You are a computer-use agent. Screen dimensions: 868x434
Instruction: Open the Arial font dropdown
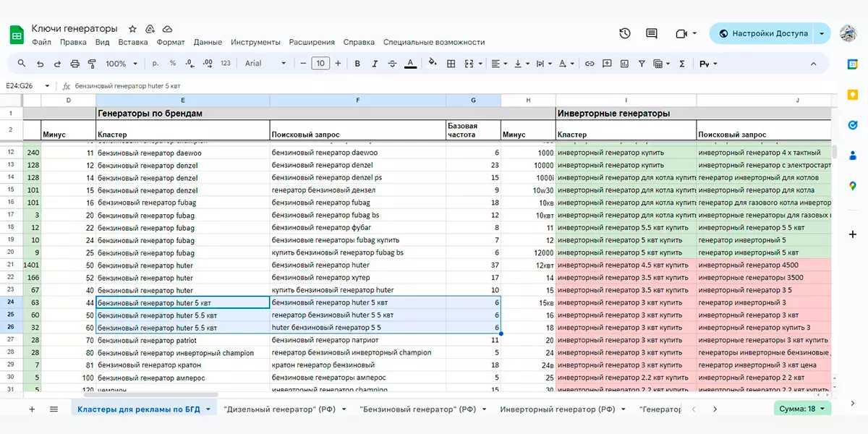point(265,64)
